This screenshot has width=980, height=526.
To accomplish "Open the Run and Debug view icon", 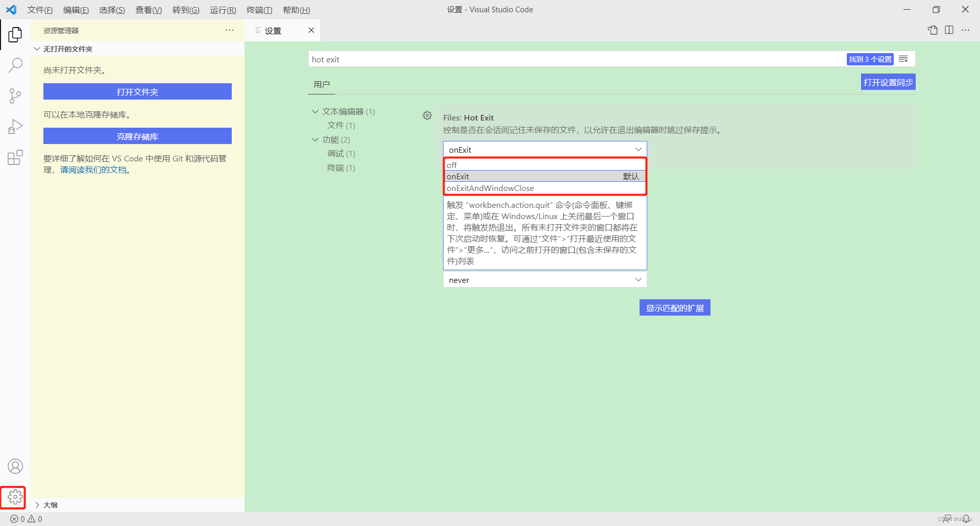I will click(x=15, y=127).
